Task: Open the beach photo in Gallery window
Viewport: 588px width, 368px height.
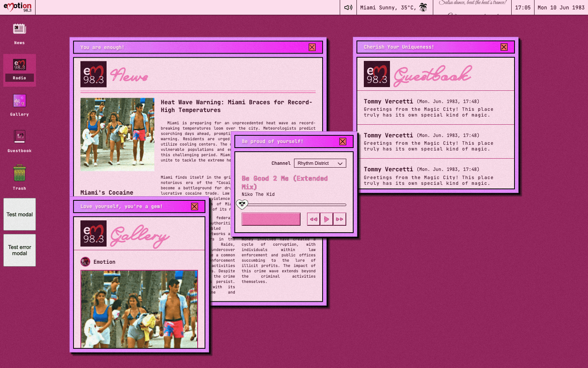Action: 139,309
